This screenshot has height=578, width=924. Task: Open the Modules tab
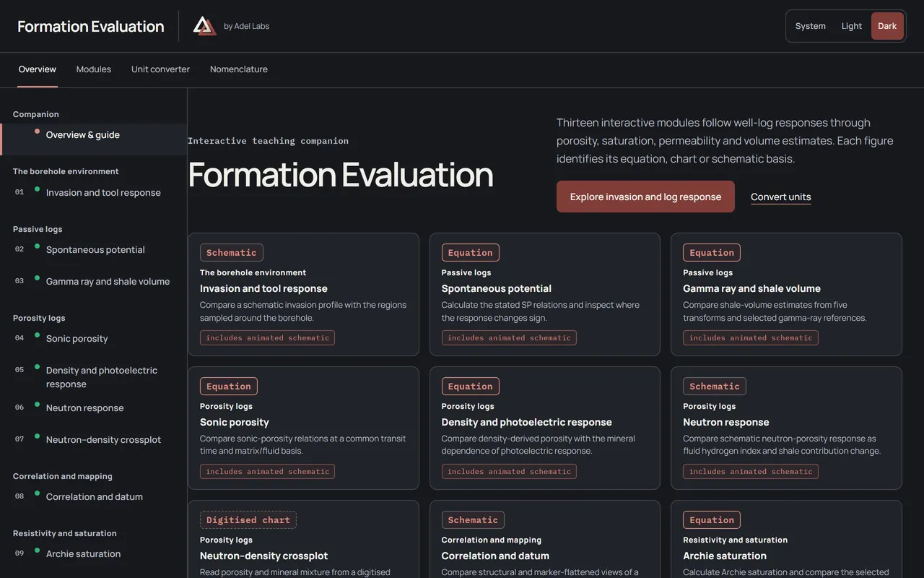click(x=94, y=69)
